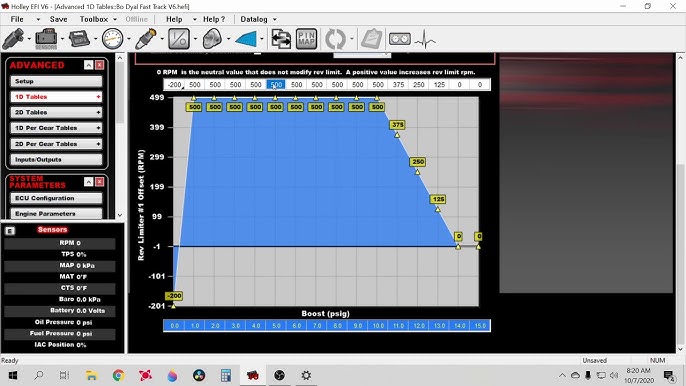Click the left sidebar scroll down arrow
Image resolution: width=686 pixels, height=386 pixels.
point(120,215)
